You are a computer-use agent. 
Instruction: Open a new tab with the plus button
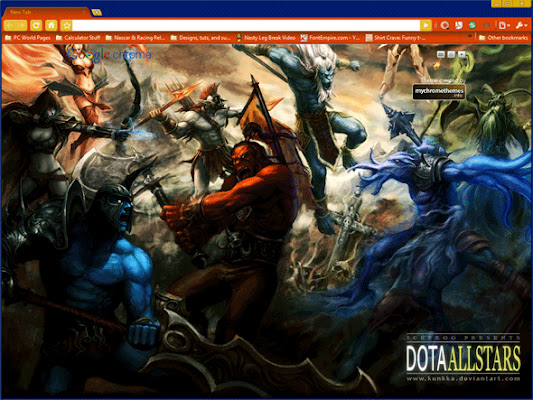[x=97, y=12]
